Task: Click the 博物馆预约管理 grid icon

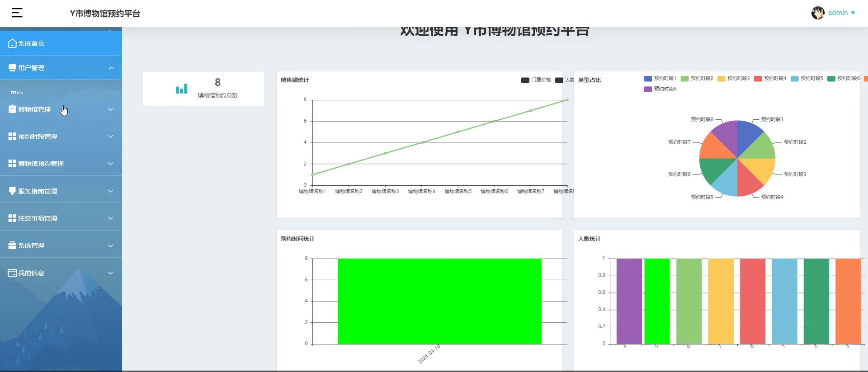Action: [x=12, y=164]
